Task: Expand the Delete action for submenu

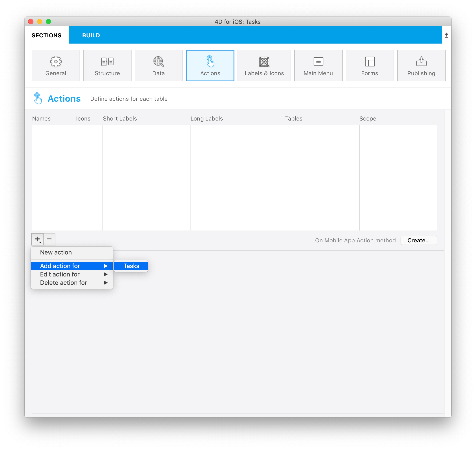Action: pyautogui.click(x=72, y=283)
